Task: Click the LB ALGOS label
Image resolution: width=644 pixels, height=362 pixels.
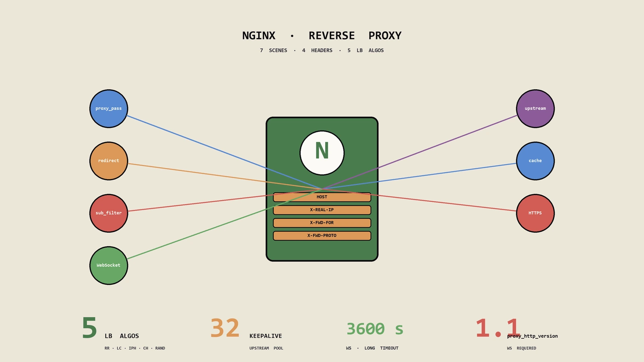Action: pyautogui.click(x=122, y=336)
